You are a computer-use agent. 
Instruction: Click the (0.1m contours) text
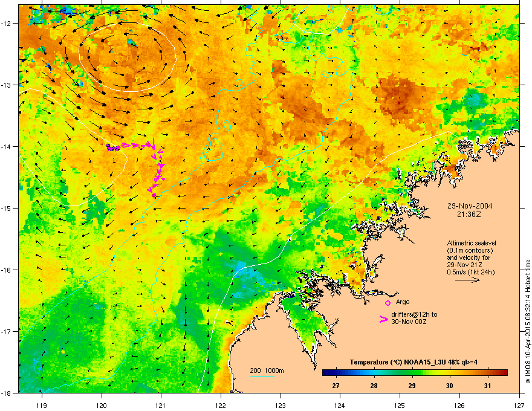coord(470,251)
